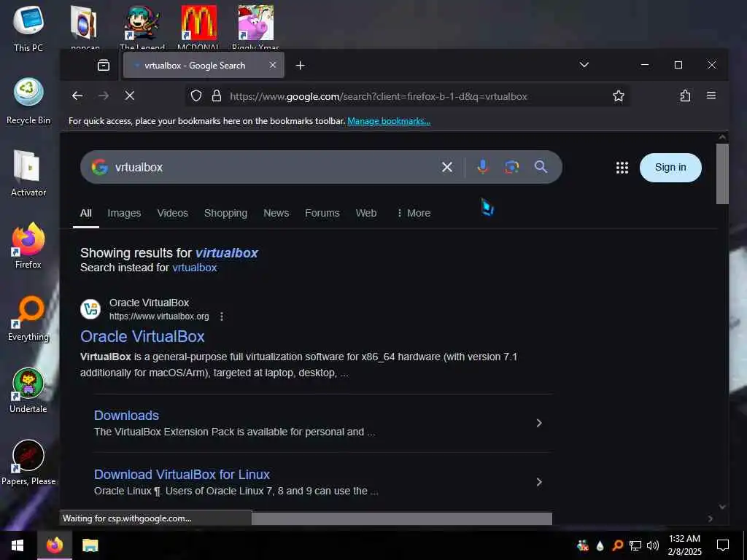Switch to Images results tab

tap(124, 213)
